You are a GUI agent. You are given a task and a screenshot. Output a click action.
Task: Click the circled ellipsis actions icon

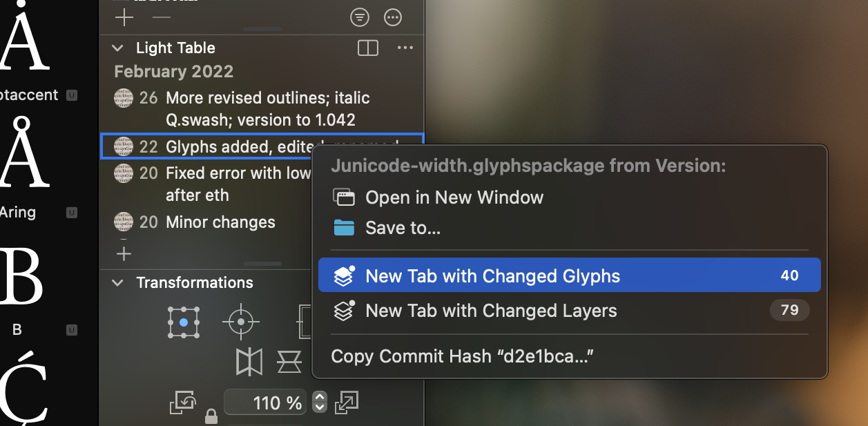(x=393, y=17)
